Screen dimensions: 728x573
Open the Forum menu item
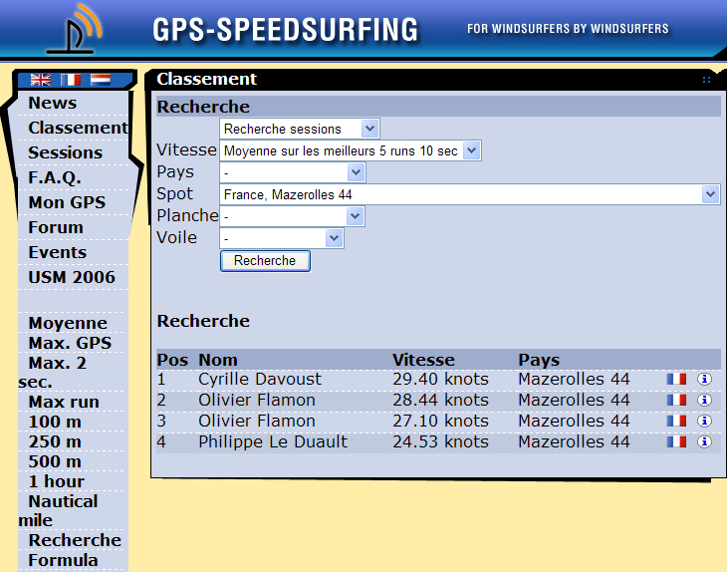click(x=56, y=228)
